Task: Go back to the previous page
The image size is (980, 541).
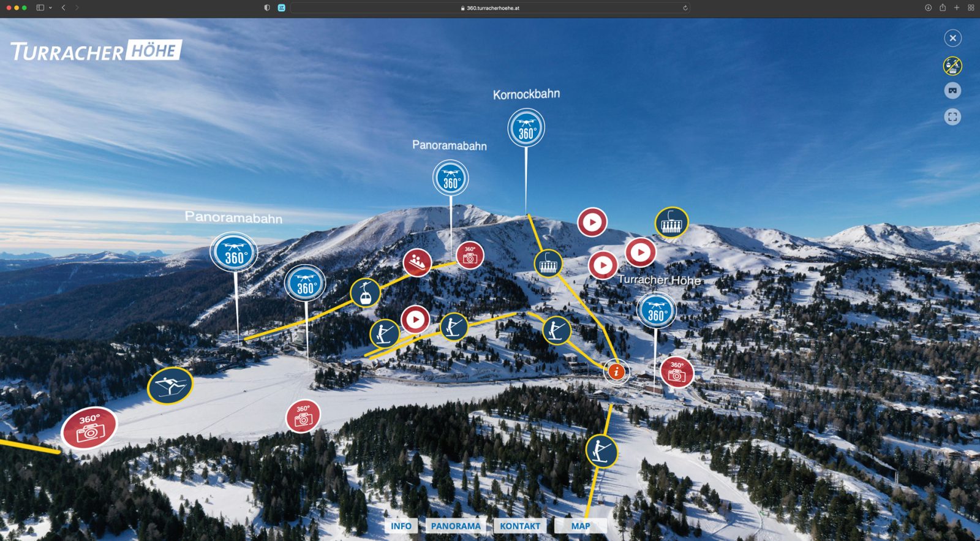Action: pyautogui.click(x=64, y=8)
